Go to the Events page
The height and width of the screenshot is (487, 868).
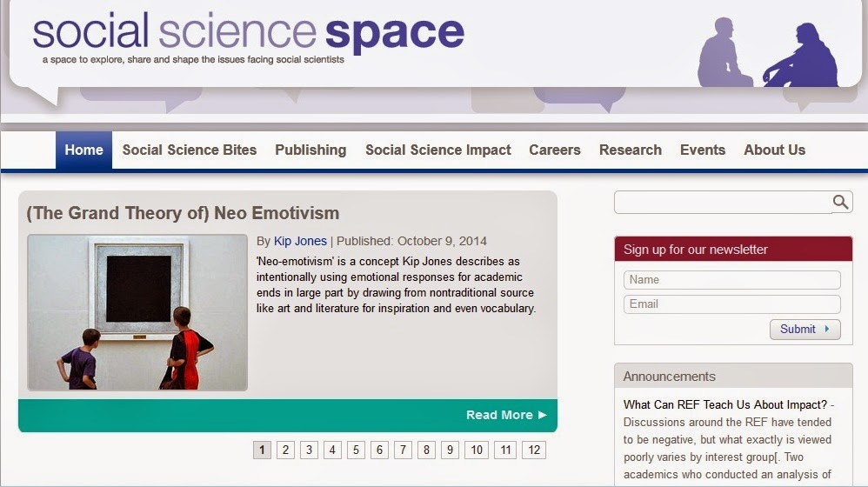[x=703, y=150]
